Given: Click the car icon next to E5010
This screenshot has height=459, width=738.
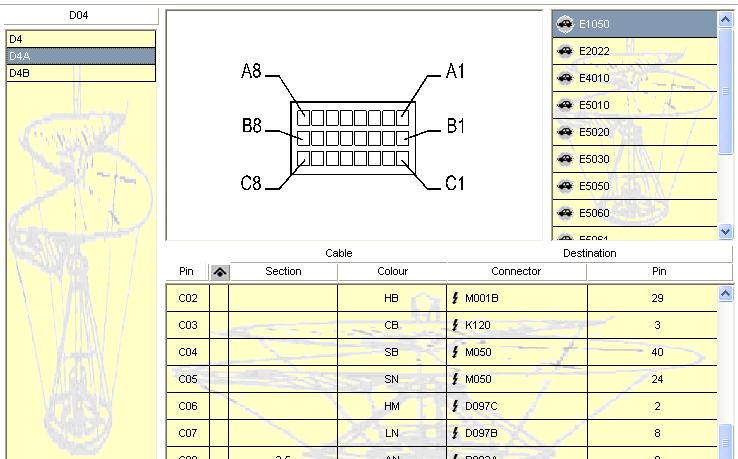Looking at the screenshot, I should click(x=564, y=105).
